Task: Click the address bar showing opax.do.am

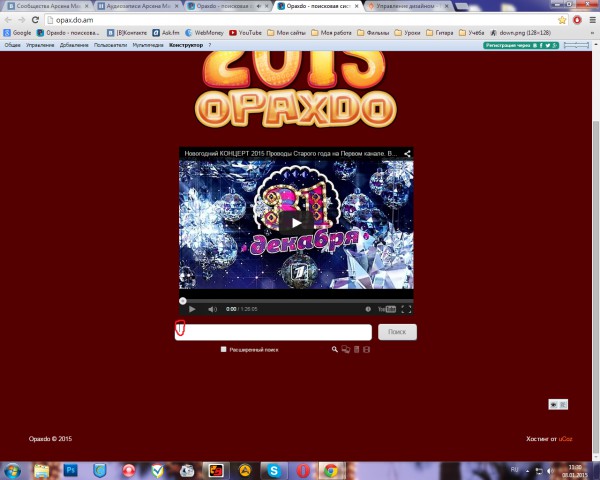Action: (x=300, y=20)
